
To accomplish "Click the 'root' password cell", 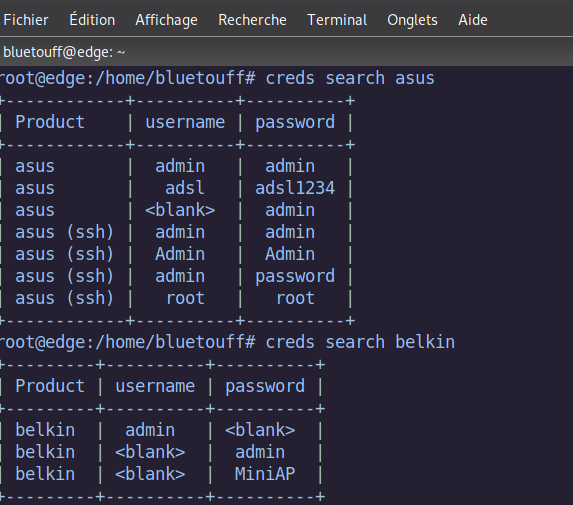I will tap(295, 298).
